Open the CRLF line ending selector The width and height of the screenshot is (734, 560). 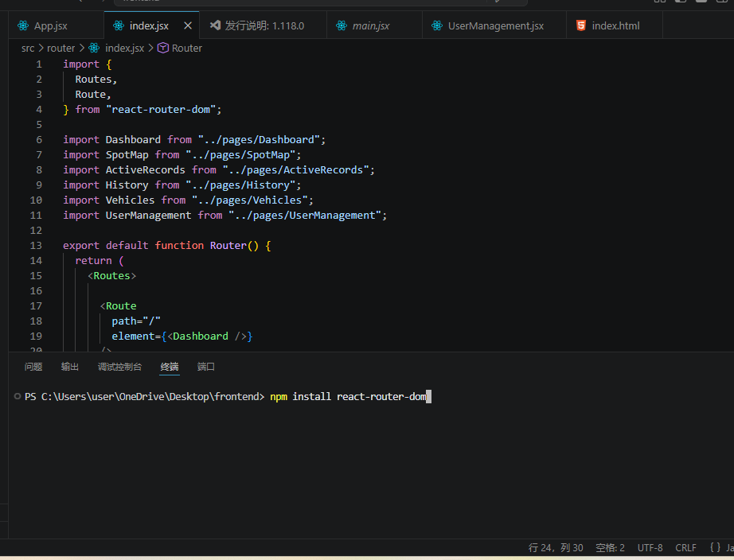point(685,548)
